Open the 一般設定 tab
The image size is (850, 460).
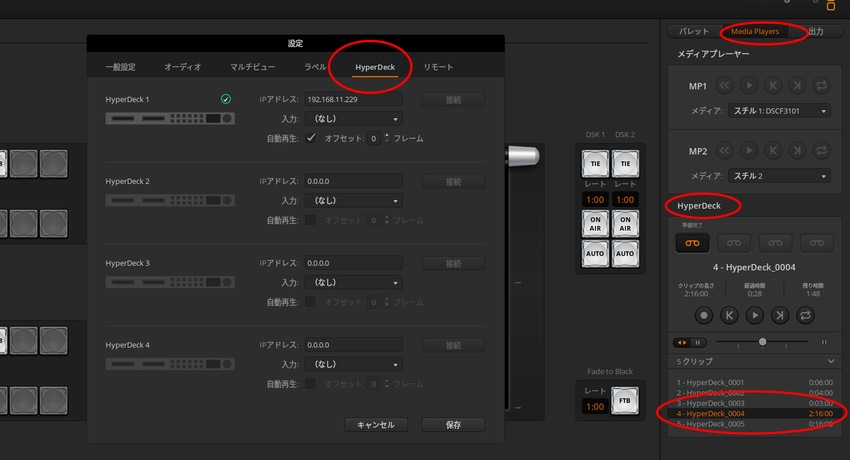click(x=120, y=67)
